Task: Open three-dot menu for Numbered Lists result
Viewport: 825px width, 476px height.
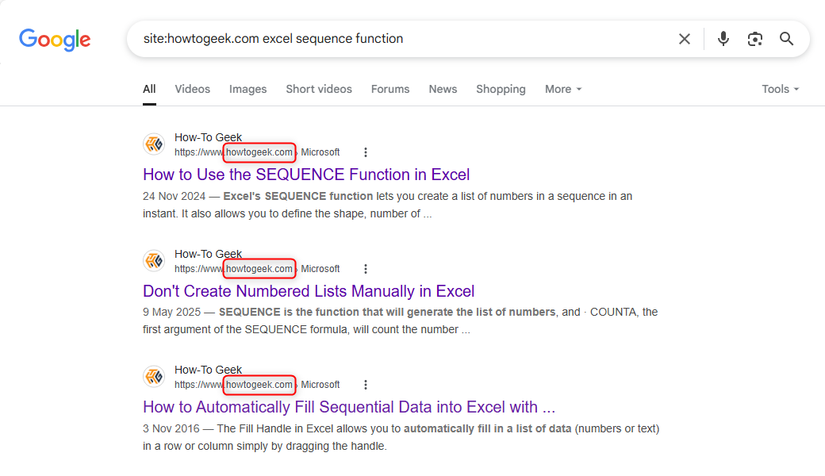Action: pos(365,269)
